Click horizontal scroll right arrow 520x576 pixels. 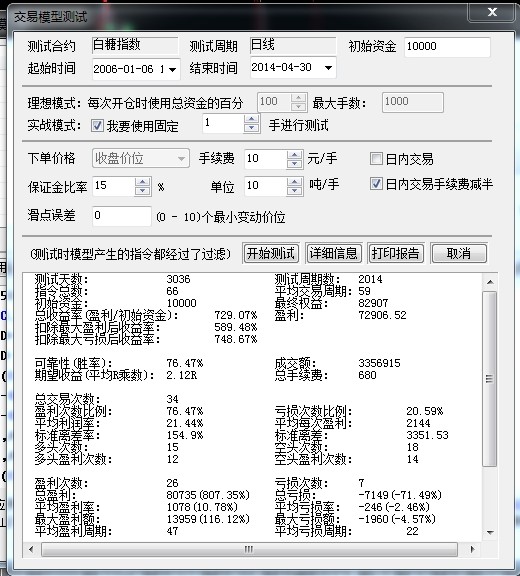point(472,550)
